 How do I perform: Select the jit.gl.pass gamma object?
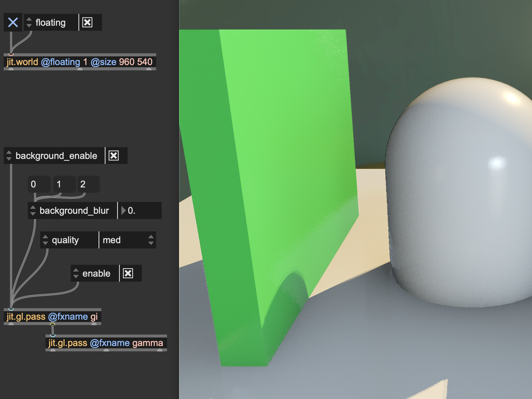pos(106,343)
